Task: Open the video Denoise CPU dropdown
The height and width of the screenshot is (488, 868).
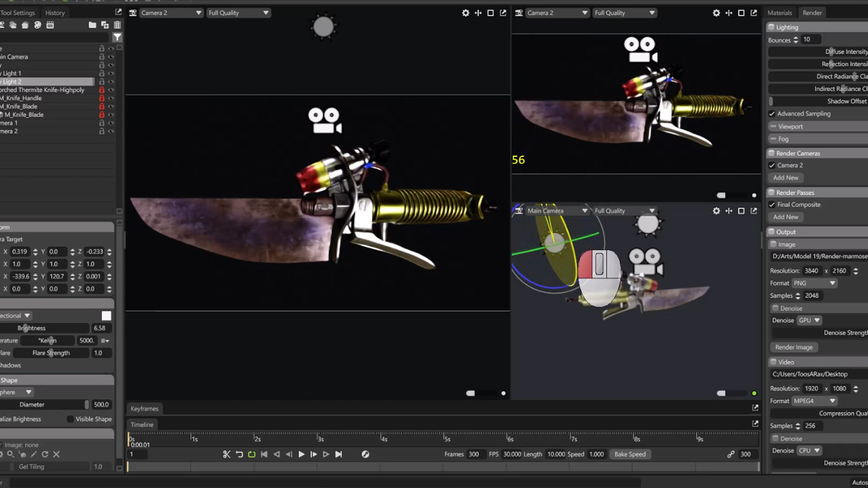Action: click(x=810, y=450)
